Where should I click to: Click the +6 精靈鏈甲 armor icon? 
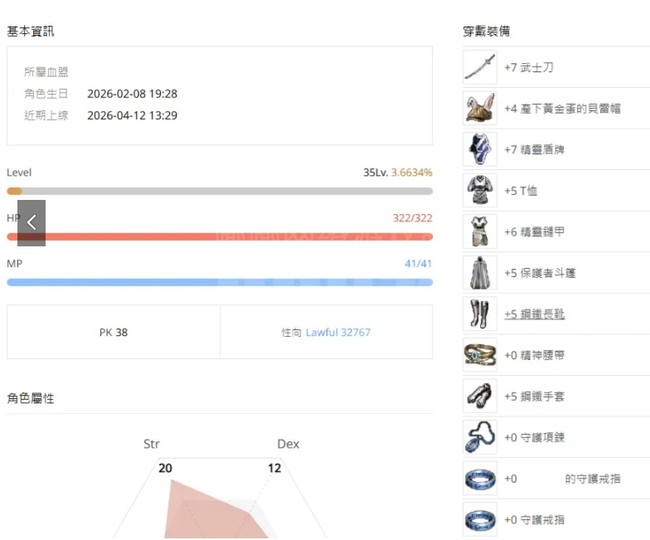pyautogui.click(x=480, y=231)
